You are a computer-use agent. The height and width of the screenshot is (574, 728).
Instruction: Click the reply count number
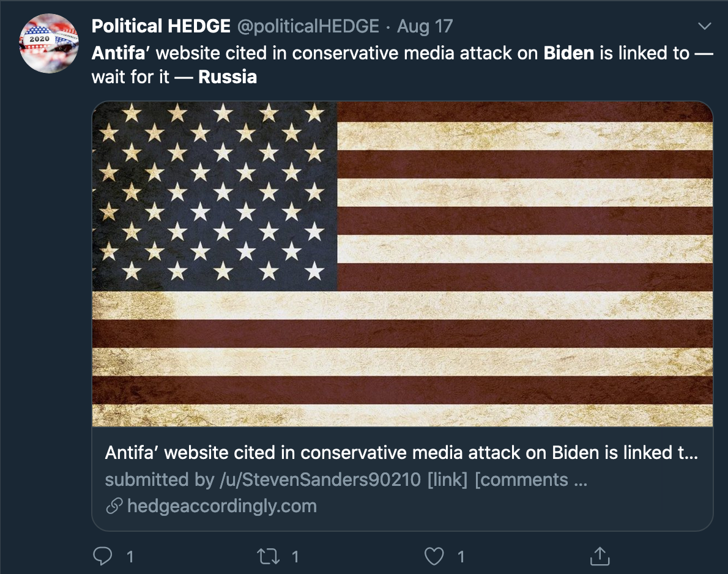(130, 556)
